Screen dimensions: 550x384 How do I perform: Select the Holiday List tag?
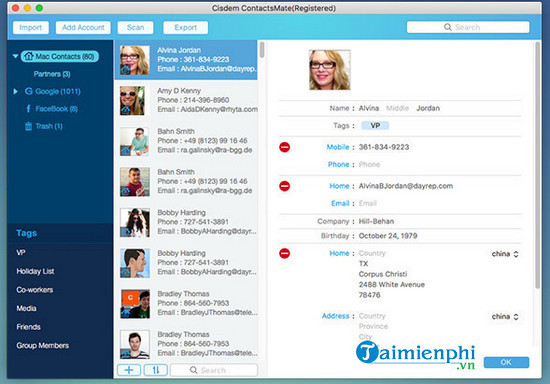click(x=35, y=271)
